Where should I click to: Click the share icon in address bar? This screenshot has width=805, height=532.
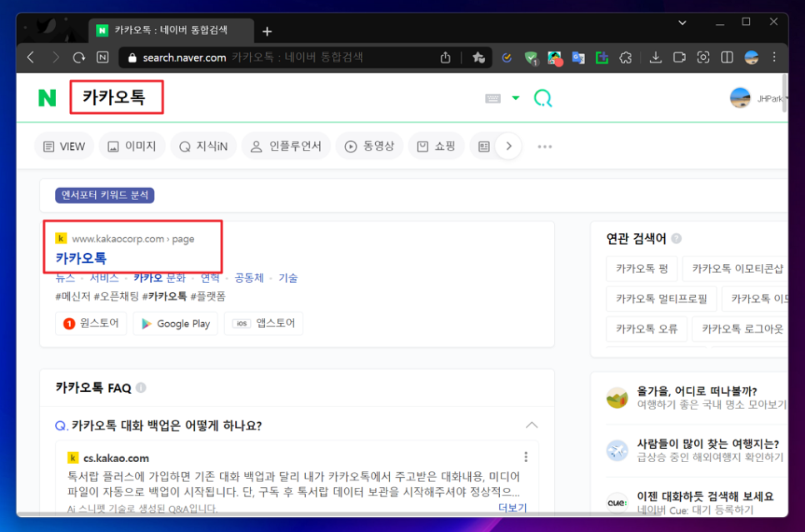point(446,57)
